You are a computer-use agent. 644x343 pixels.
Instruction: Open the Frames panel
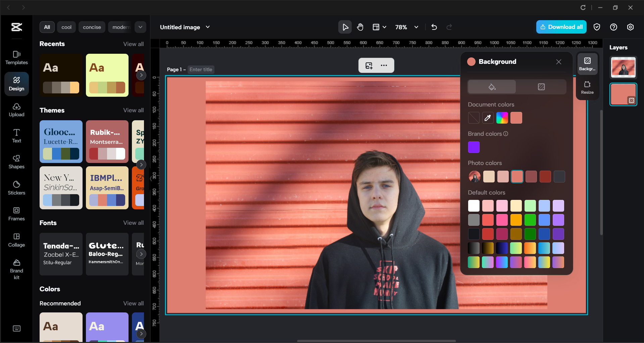coord(16,214)
